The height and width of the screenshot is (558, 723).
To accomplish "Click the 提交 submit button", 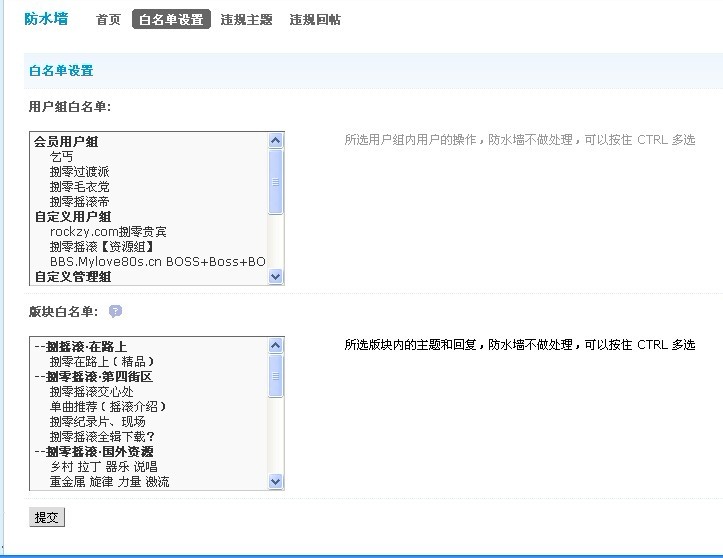I will click(47, 517).
